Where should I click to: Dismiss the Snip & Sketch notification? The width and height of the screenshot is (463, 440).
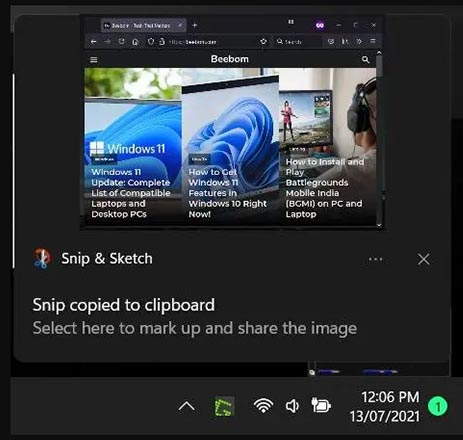424,259
